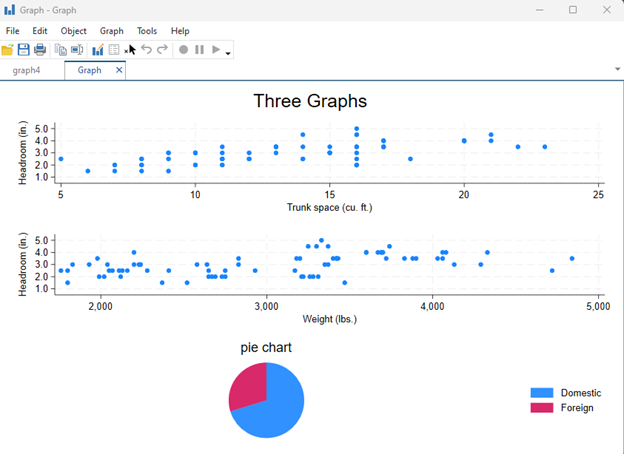Open a graph file with the folder icon
The image size is (624, 454).
tap(8, 50)
